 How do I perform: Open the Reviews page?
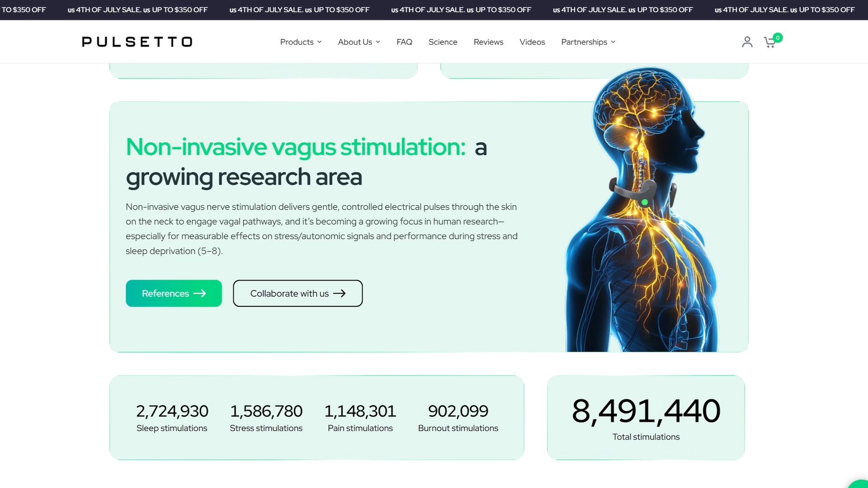(488, 42)
